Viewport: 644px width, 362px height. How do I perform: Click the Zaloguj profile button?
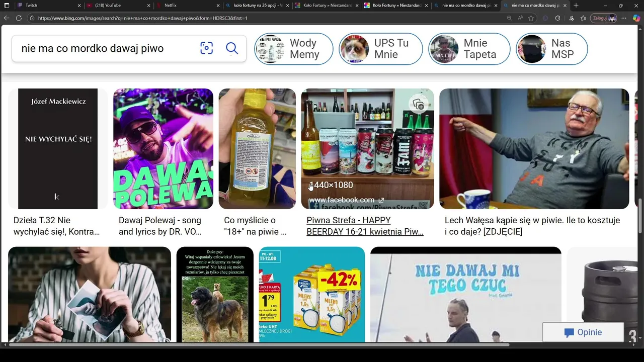tap(604, 18)
